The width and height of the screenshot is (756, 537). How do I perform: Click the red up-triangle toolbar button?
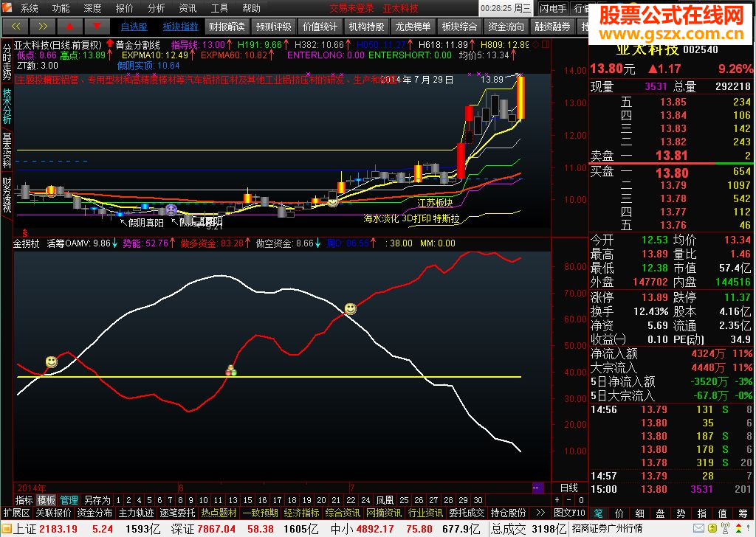point(70,26)
